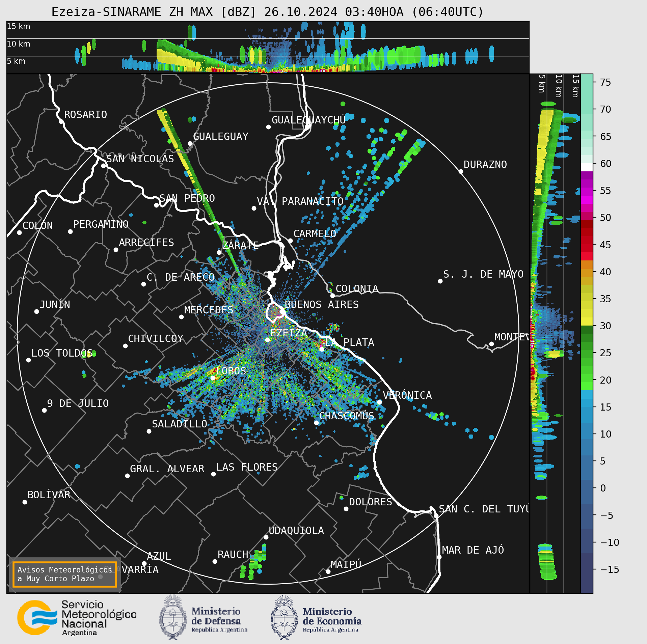Click the VA. PARANACITO label
The width and height of the screenshot is (647, 644).
click(300, 201)
